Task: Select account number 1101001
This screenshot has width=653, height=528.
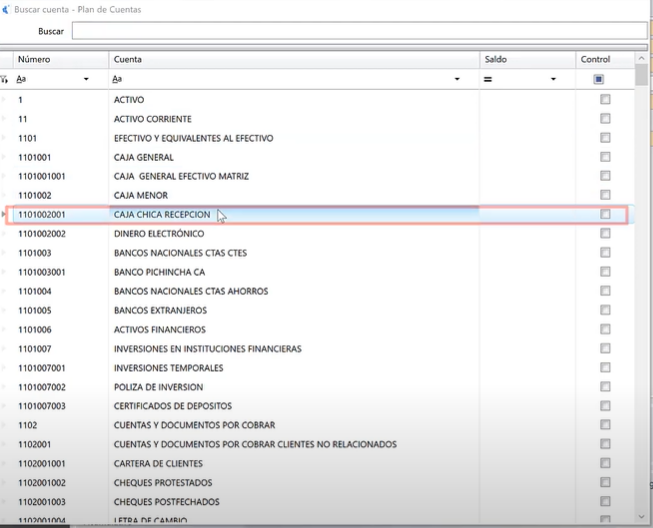Action: click(x=35, y=157)
